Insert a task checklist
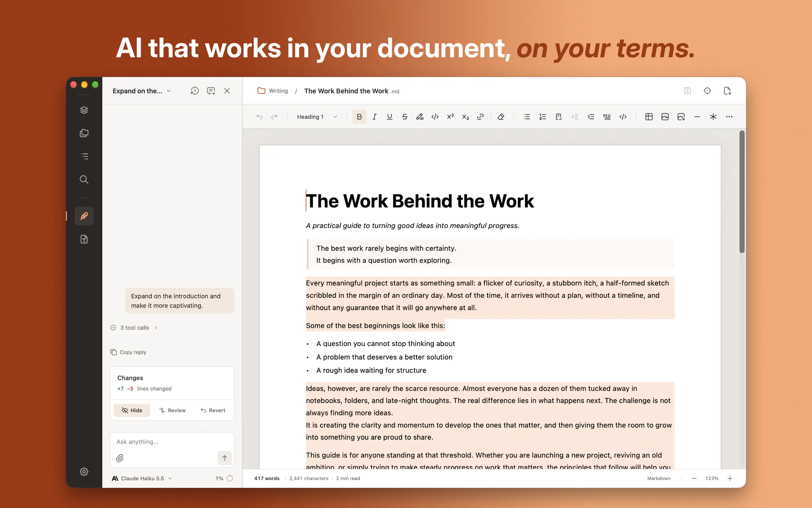Viewport: 812px width, 508px height. pos(559,117)
